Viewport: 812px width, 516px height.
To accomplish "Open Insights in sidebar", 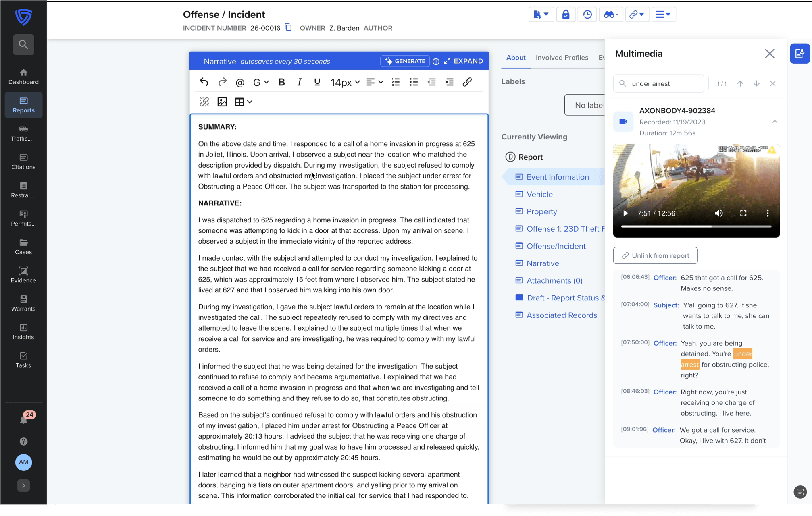I will 23,332.
